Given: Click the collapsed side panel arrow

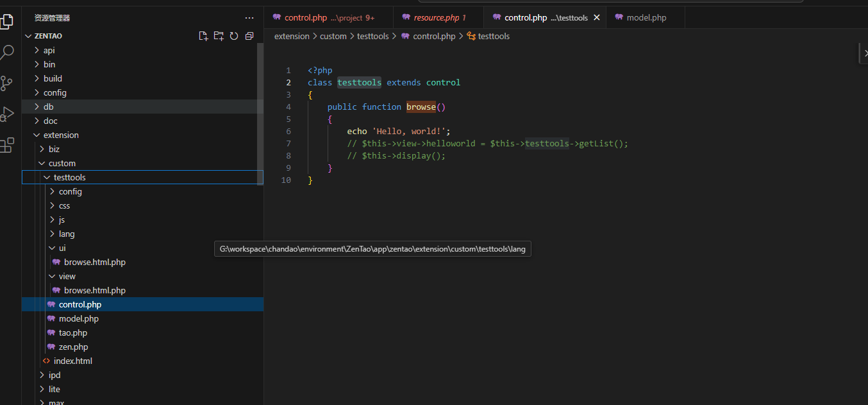Looking at the screenshot, I should [865, 54].
